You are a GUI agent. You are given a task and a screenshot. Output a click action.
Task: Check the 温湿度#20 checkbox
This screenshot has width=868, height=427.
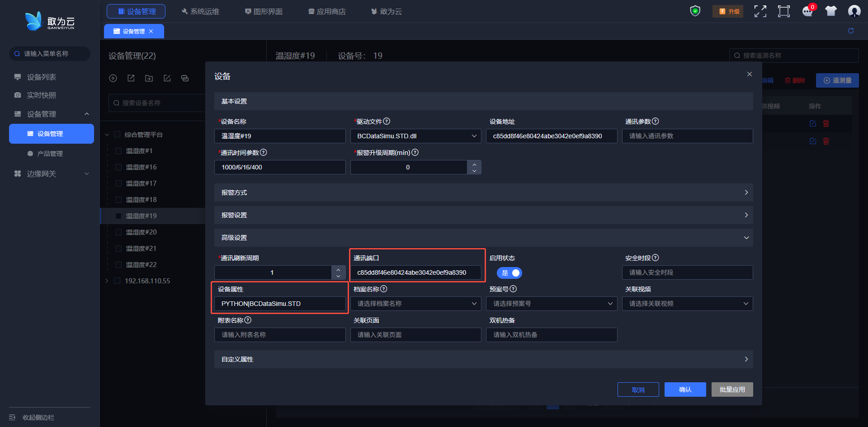118,232
